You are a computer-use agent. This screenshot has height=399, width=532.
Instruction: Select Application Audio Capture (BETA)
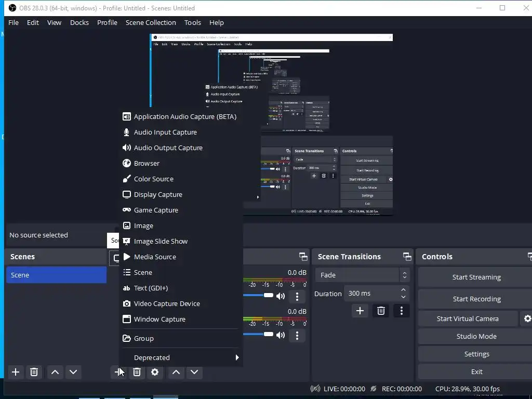(x=181, y=117)
